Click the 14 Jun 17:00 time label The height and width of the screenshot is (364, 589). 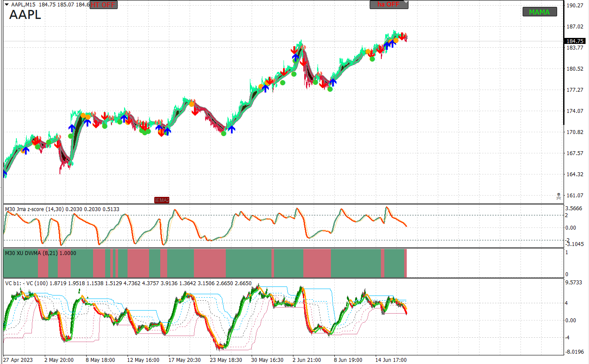pos(391,360)
